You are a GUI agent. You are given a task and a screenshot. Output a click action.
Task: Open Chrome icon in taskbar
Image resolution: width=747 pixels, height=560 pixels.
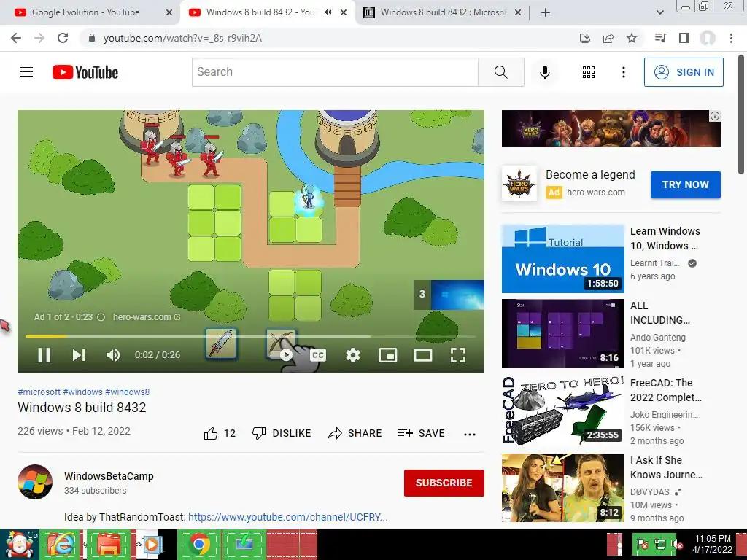tap(199, 544)
